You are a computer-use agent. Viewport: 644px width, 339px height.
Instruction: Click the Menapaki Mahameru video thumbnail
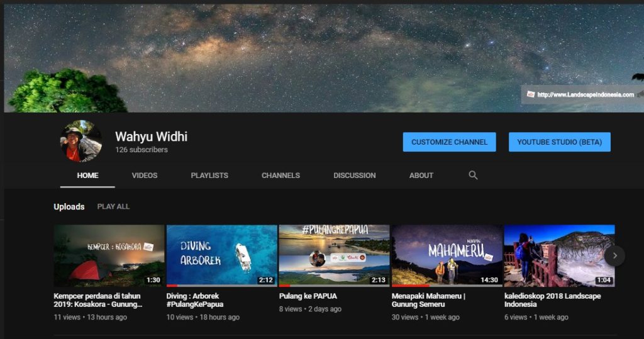447,255
